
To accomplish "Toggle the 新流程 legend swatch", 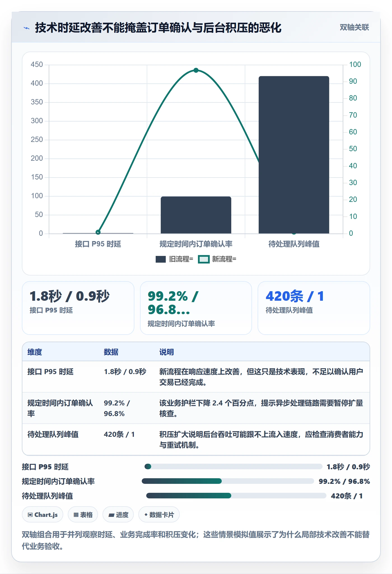I will 204,259.
